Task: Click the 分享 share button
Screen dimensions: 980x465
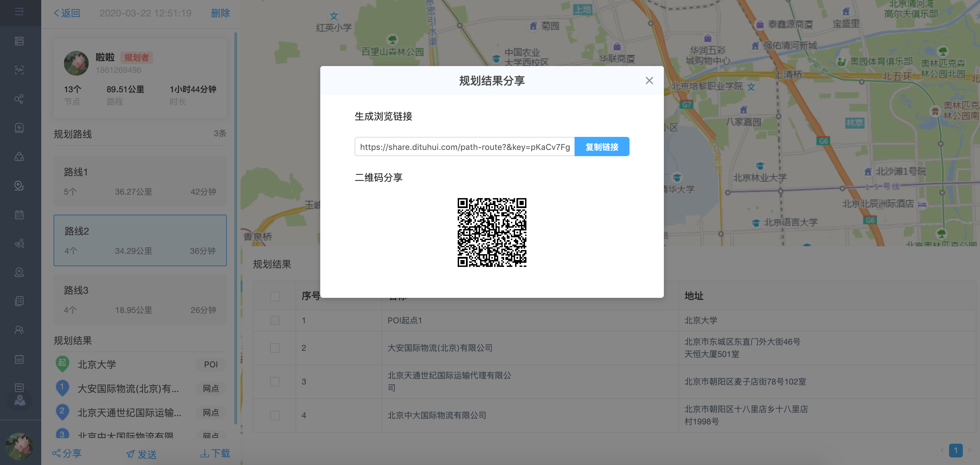Action: point(67,453)
